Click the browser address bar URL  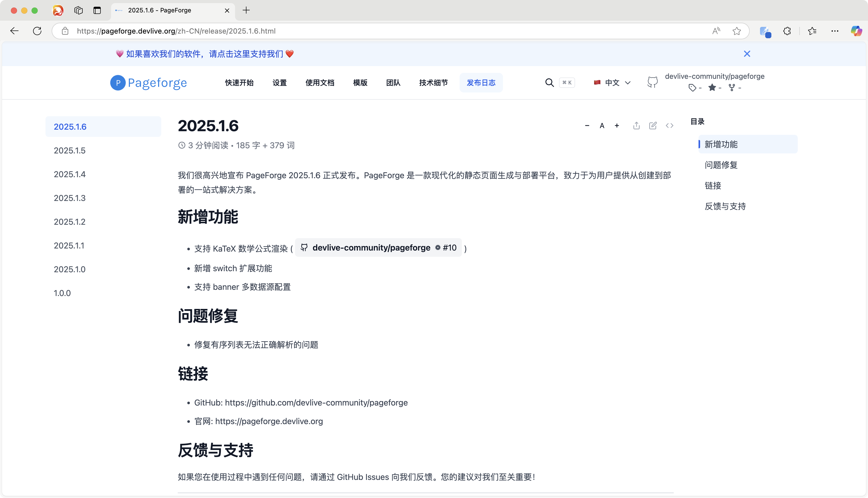click(176, 31)
